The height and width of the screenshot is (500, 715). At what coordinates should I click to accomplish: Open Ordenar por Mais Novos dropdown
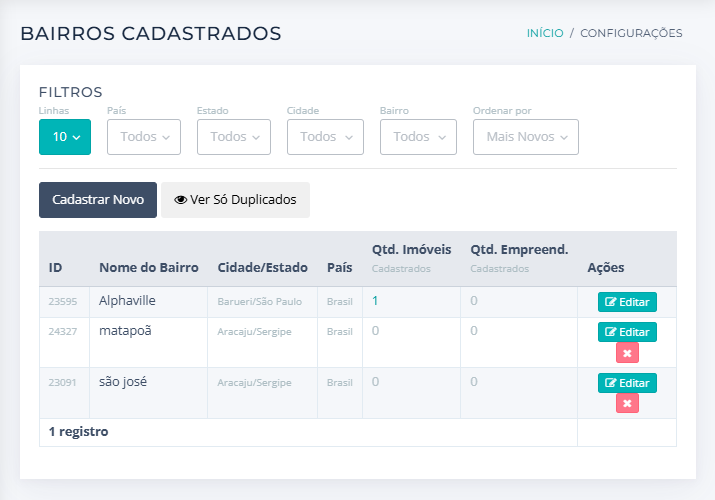point(525,137)
